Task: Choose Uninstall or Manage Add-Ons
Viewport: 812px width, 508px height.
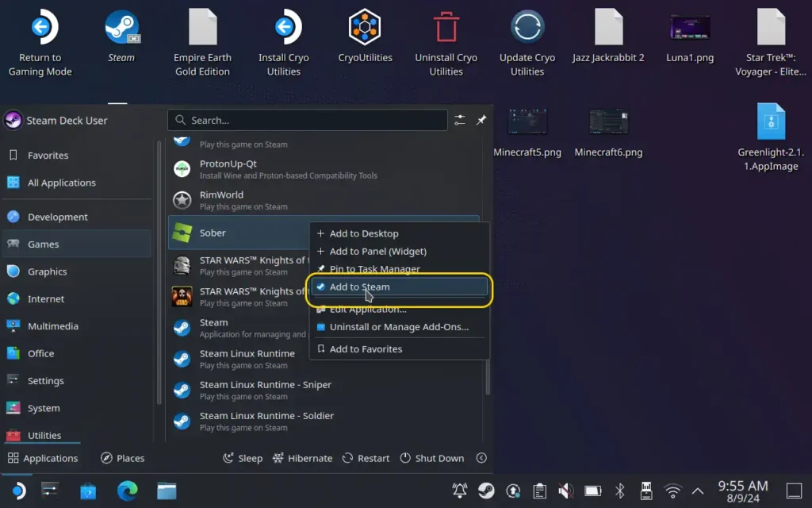Action: [400, 326]
